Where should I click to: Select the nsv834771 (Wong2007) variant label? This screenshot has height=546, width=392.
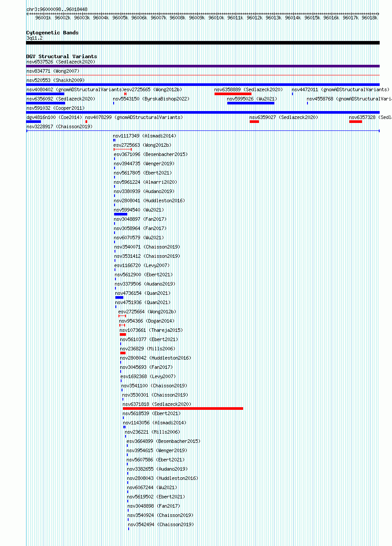[53, 71]
